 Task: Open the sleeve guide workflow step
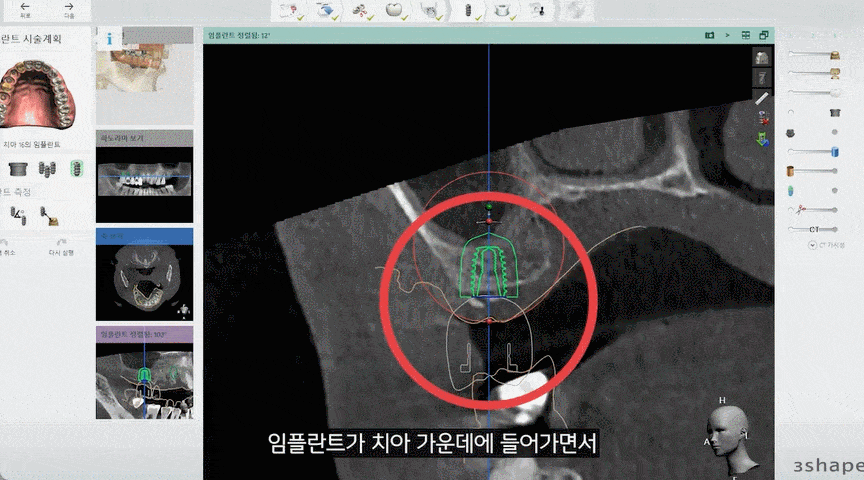tap(503, 11)
